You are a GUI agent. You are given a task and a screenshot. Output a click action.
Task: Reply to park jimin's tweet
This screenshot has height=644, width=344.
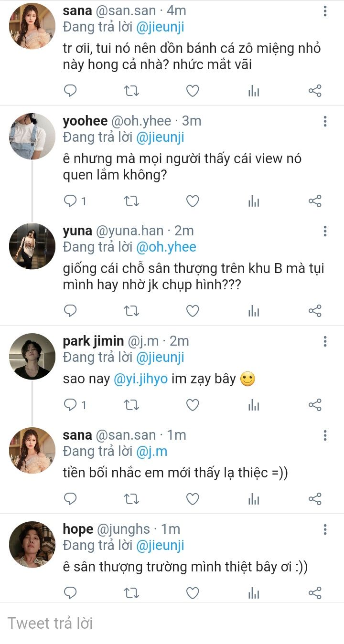tap(70, 405)
